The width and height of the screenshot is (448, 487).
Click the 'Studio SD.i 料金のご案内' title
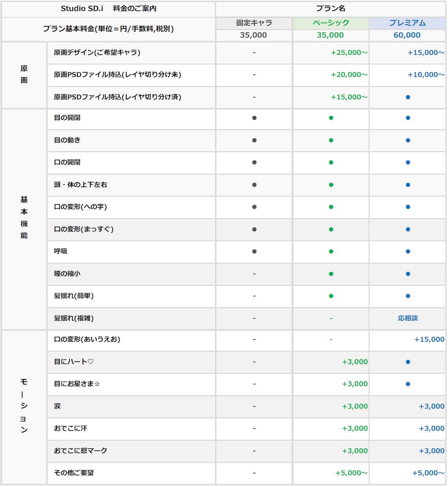point(108,9)
